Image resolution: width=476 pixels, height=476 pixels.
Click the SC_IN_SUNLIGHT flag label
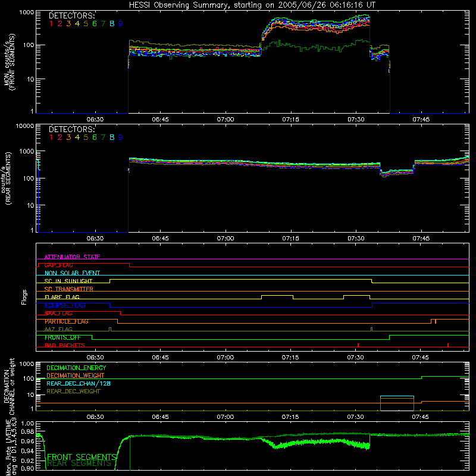(68, 281)
